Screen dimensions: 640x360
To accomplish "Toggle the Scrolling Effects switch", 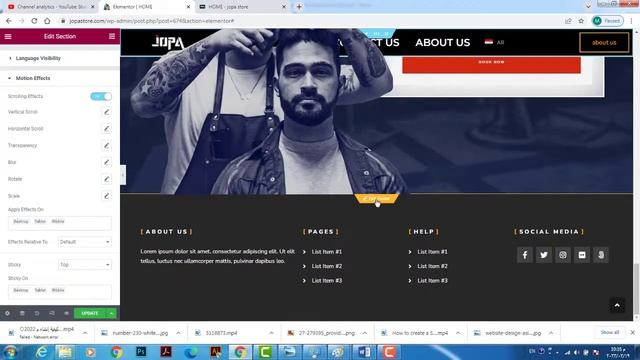I will click(x=101, y=96).
